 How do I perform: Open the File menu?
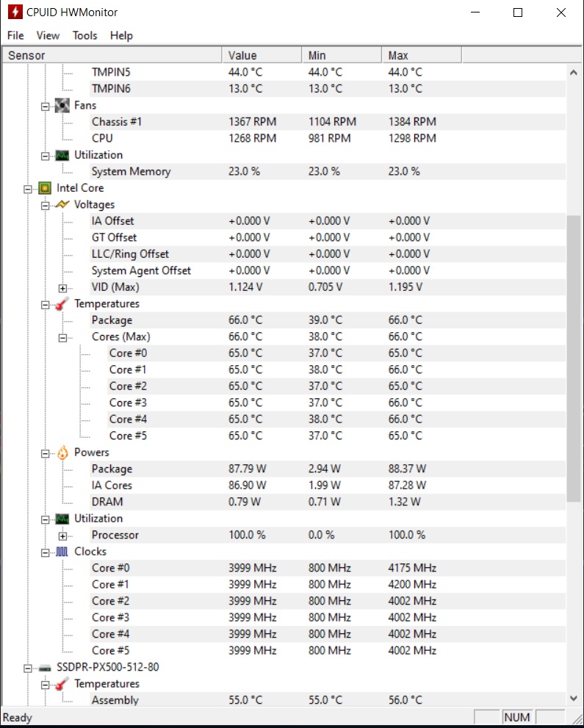point(15,35)
